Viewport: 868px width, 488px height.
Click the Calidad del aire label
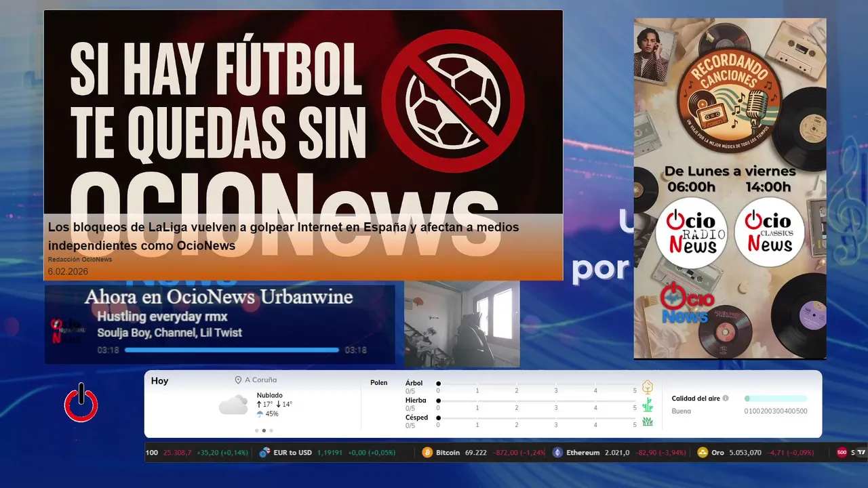click(x=696, y=399)
